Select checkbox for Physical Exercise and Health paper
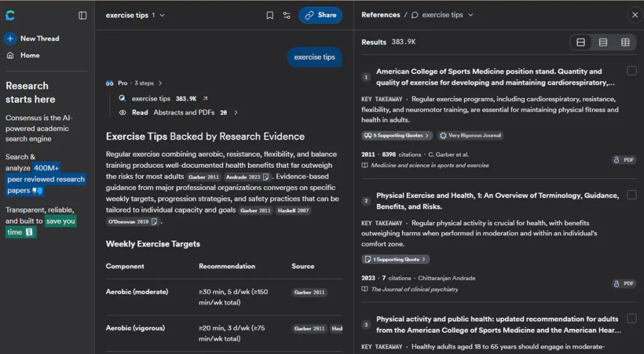This screenshot has width=644, height=354. pos(631,195)
